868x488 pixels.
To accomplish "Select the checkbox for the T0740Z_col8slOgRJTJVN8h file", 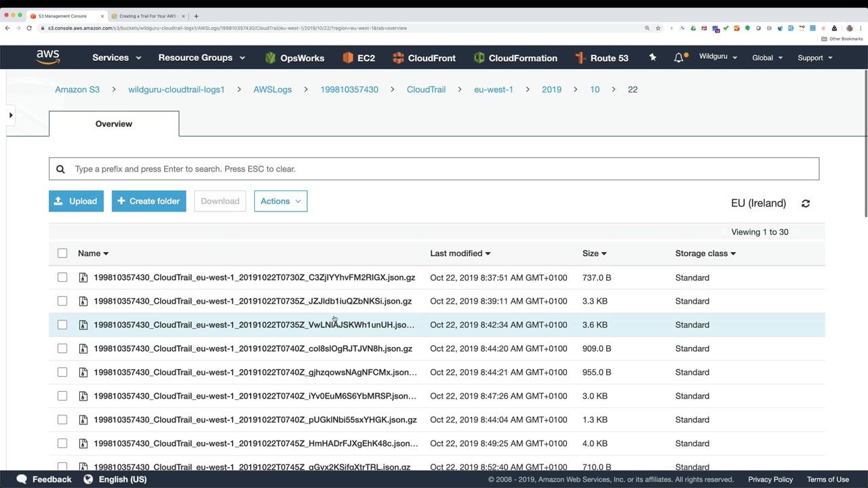I will click(x=62, y=348).
